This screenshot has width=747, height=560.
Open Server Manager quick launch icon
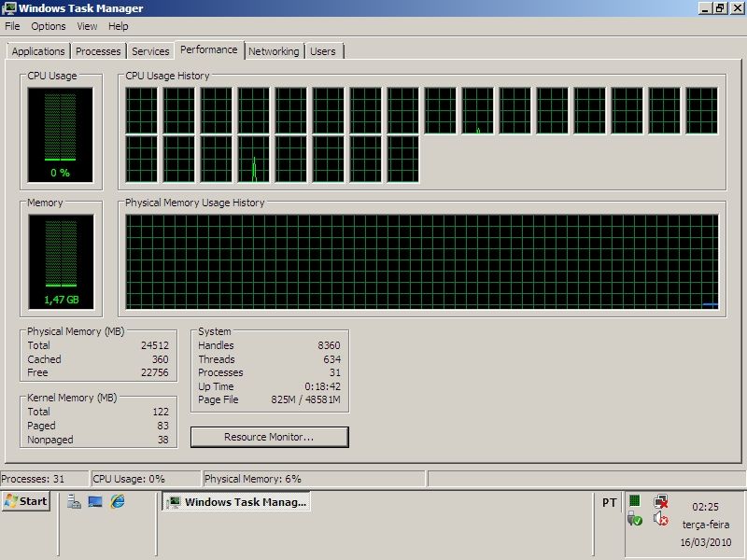[74, 501]
